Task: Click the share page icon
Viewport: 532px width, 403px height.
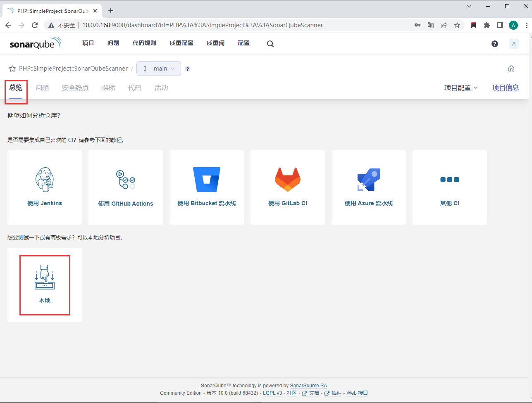Action: coord(444,25)
